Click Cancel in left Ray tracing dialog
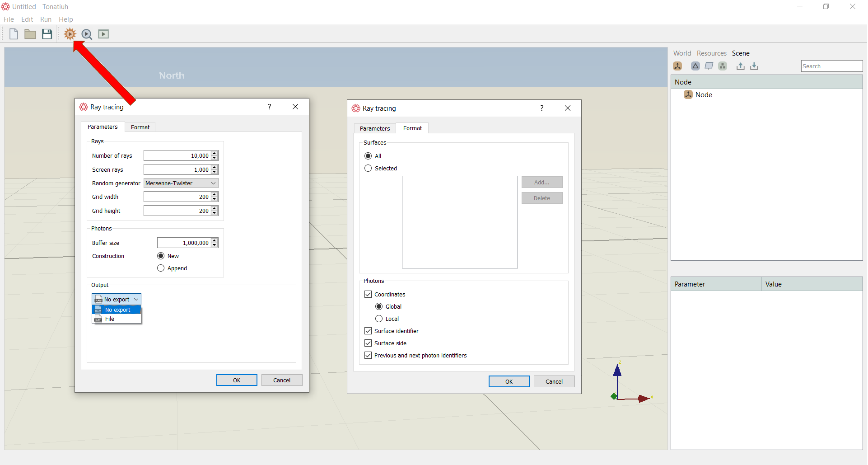Viewport: 868px width, 465px height. [282, 380]
